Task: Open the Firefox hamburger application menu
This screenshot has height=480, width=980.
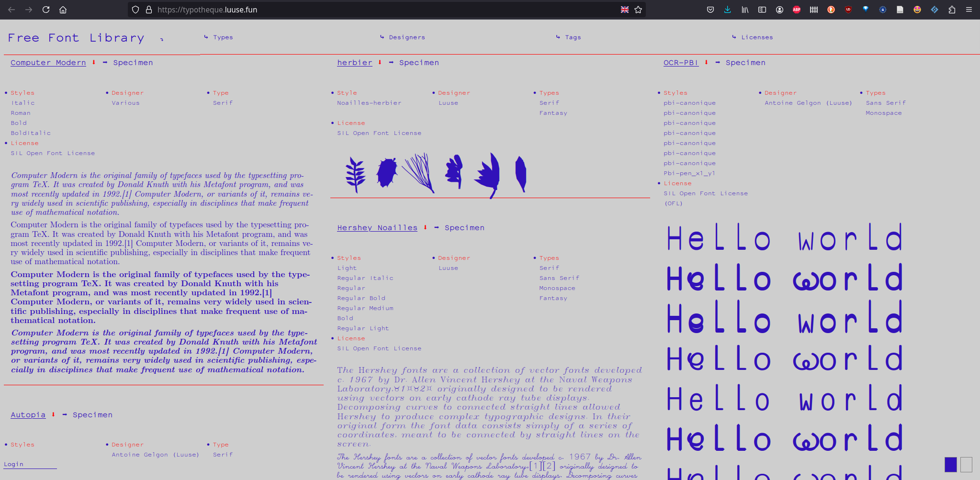Action: [969, 10]
